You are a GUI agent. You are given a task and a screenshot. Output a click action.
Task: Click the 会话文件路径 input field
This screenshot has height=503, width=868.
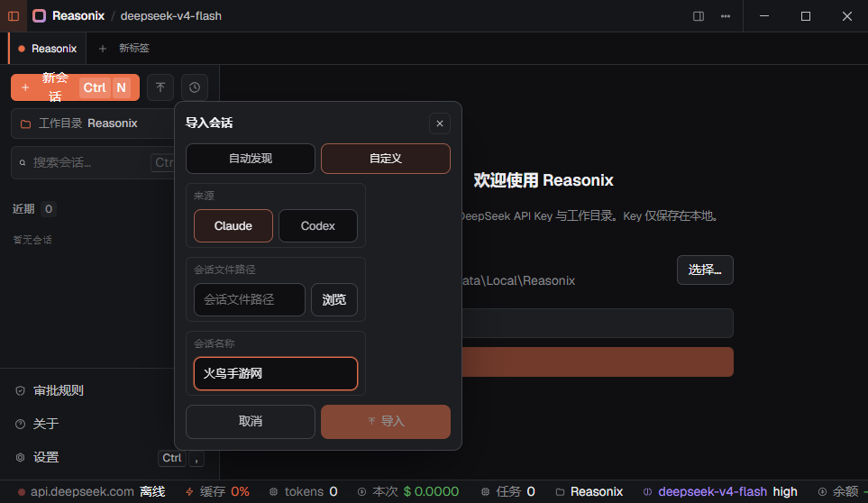click(249, 300)
